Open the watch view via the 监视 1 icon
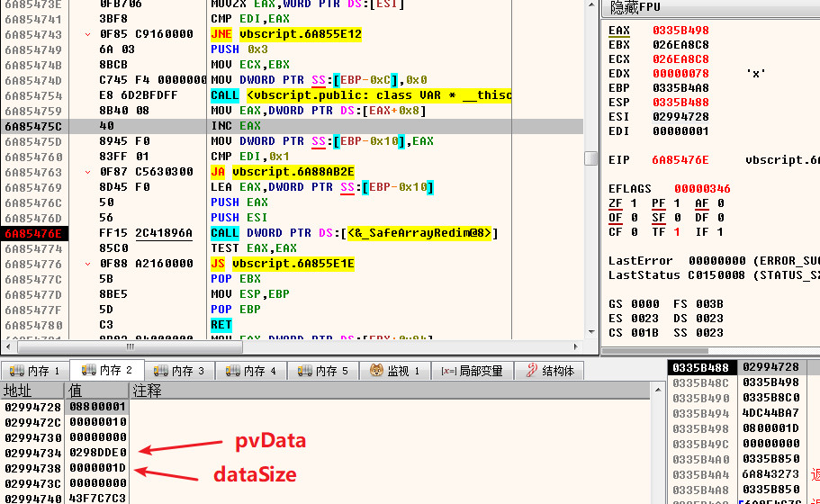 click(x=376, y=370)
